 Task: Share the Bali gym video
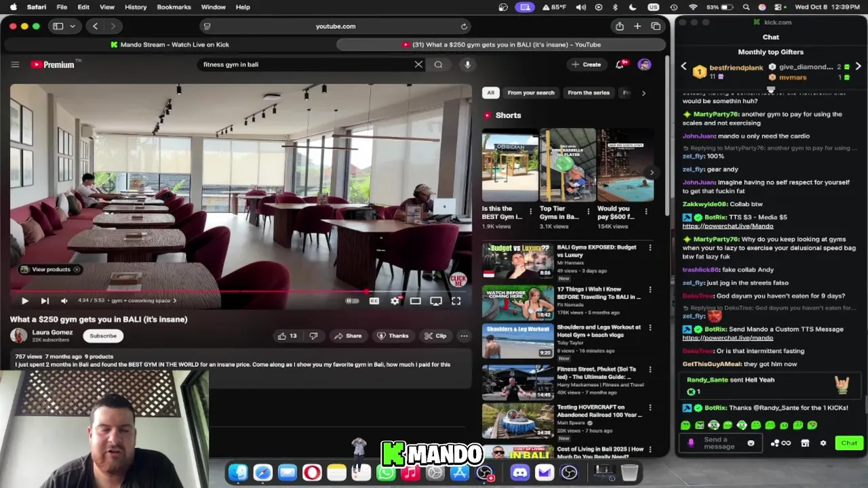[348, 335]
